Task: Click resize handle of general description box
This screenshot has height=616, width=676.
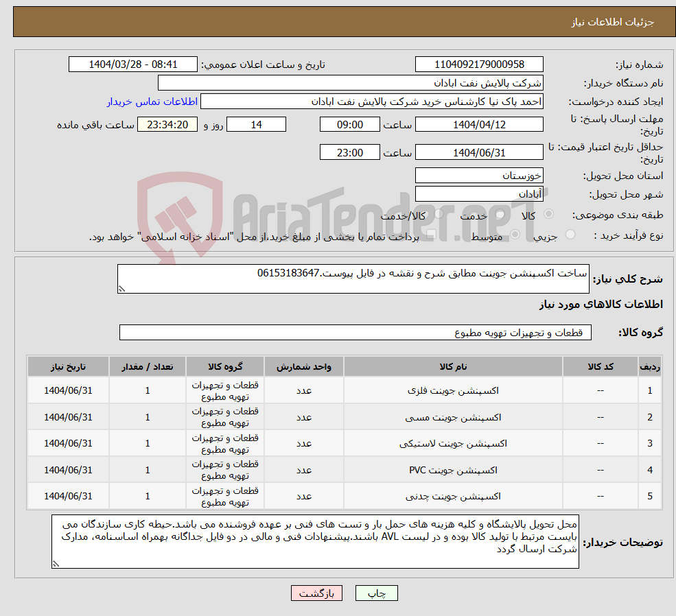Action: [121, 289]
